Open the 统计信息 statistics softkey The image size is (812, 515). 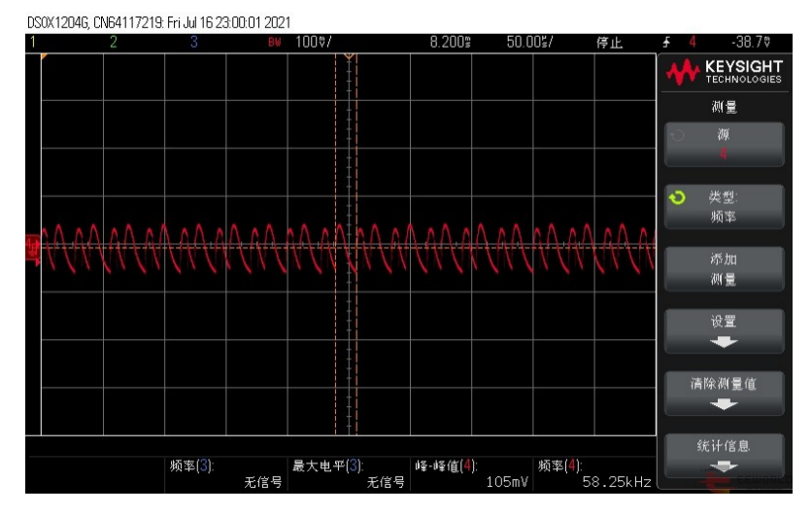pyautogui.click(x=724, y=456)
